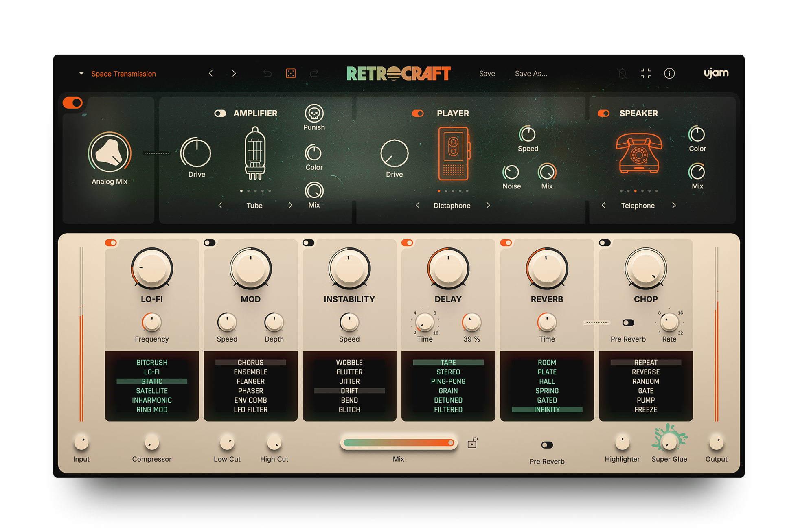Select GLITCH in INSTABILITY list

point(349,409)
